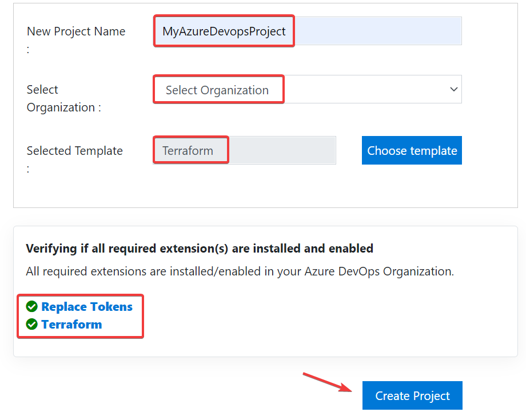
Task: Click the Create Project button
Action: click(x=412, y=395)
